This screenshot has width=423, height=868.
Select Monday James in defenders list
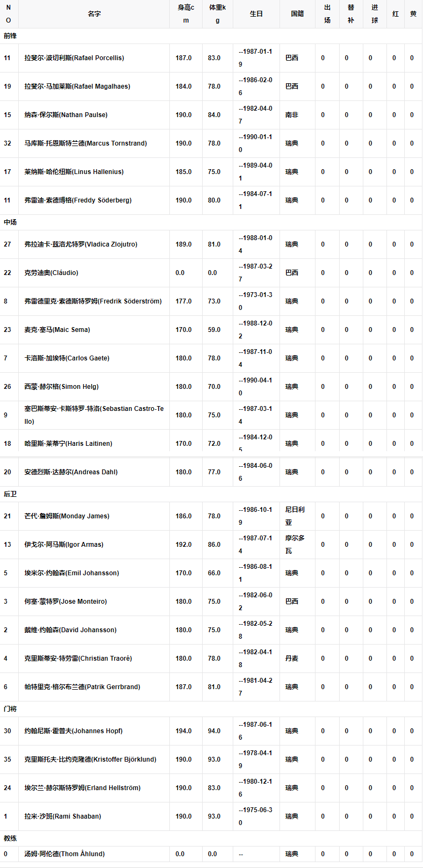pyautogui.click(x=67, y=516)
